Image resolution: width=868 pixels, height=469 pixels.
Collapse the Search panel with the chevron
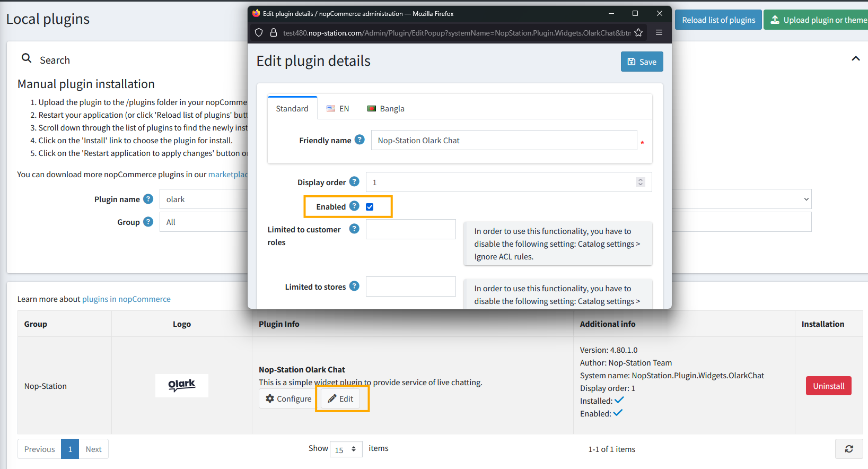[855, 58]
